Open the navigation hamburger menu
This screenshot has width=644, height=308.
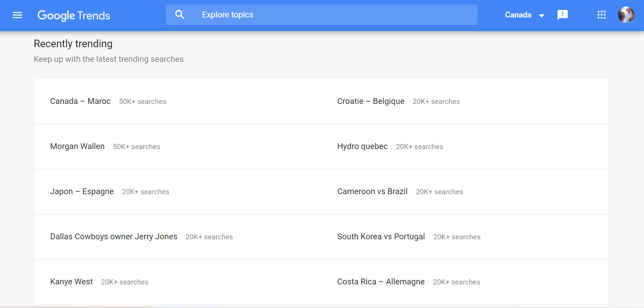point(17,15)
